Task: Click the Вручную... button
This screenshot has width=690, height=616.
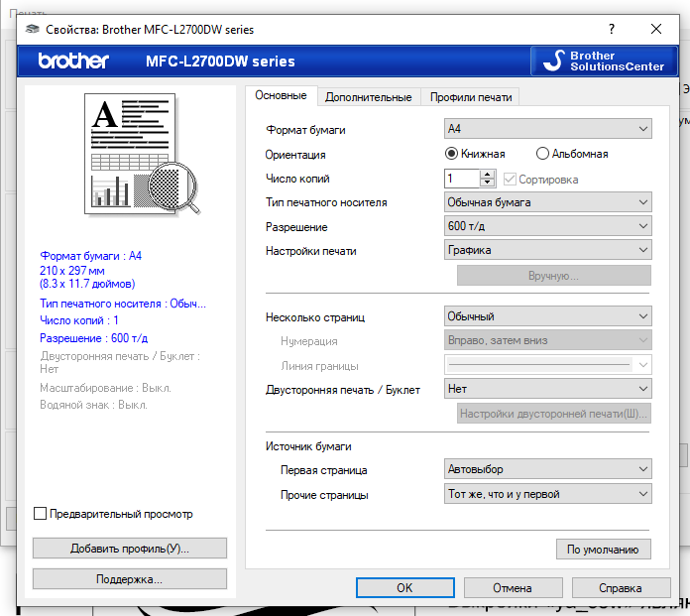Action: 553,276
